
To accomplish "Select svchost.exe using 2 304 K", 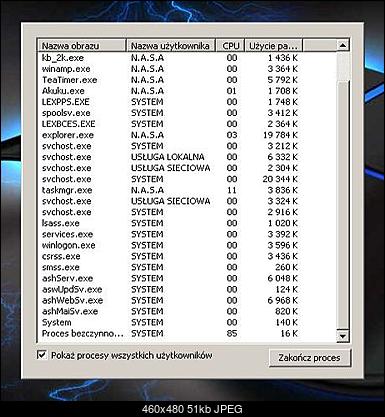I will click(x=170, y=168).
